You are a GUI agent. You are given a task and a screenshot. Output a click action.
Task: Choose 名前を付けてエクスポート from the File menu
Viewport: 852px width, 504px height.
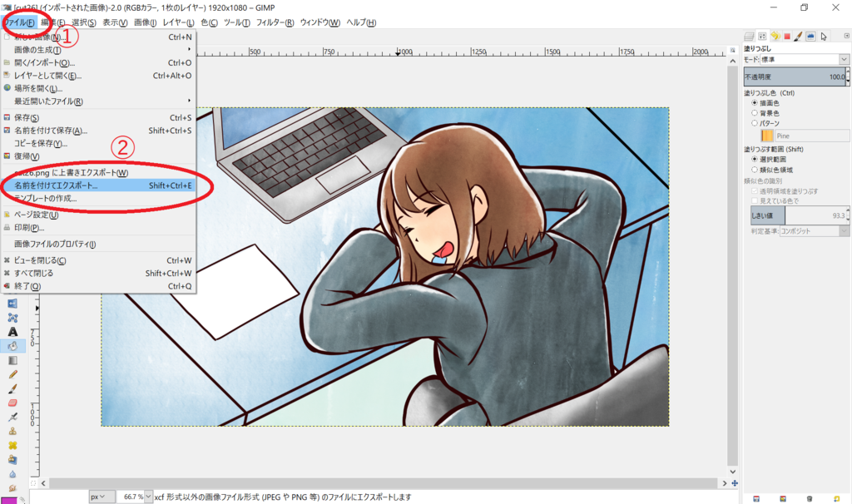[x=99, y=185]
